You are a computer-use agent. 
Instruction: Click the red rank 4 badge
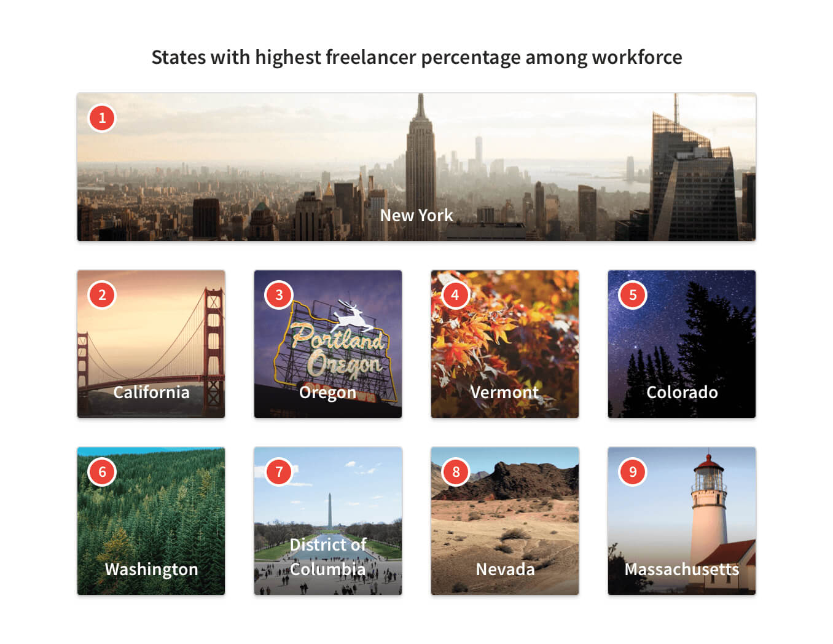coord(455,295)
